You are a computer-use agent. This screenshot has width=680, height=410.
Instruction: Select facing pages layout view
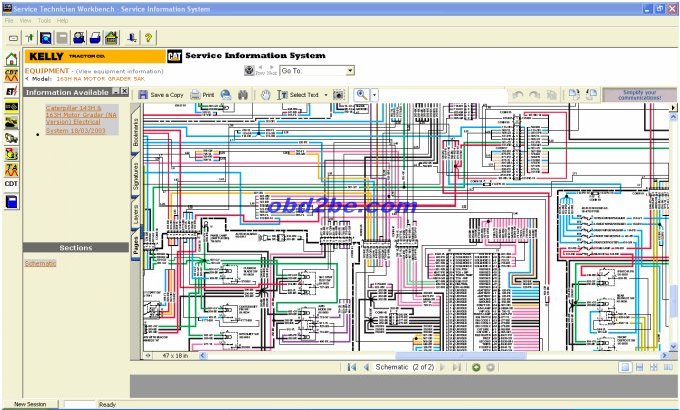(x=668, y=367)
